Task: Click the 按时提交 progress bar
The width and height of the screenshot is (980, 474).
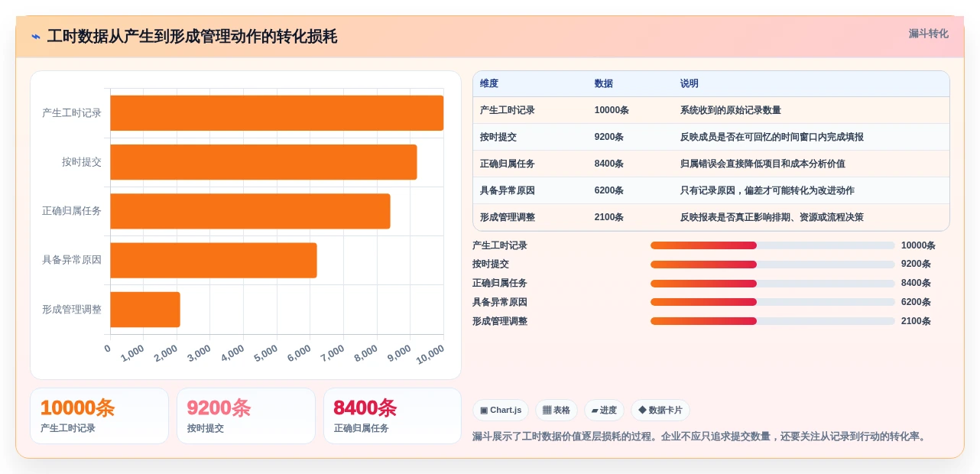Action: coord(772,265)
